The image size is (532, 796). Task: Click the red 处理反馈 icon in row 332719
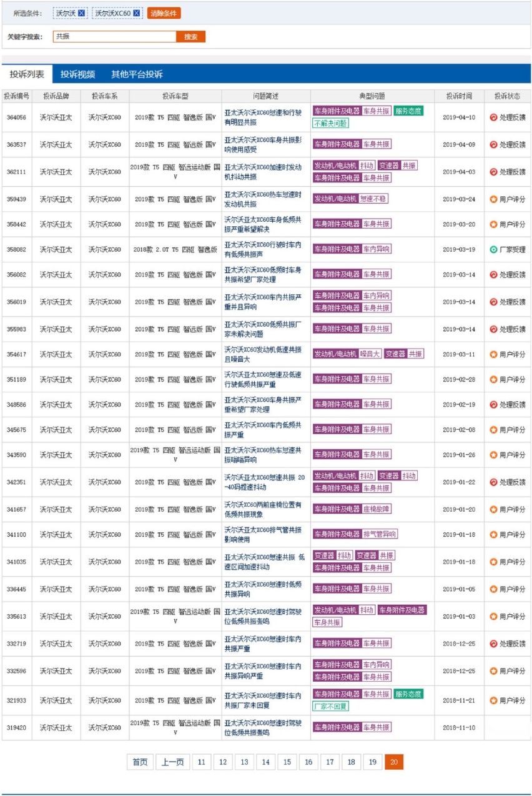493,644
